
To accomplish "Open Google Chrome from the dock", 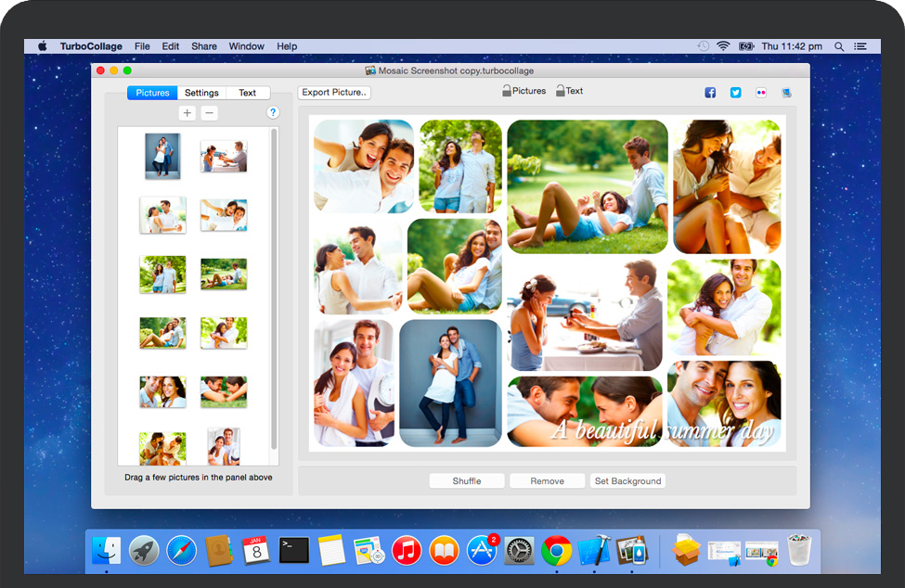I will point(556,550).
